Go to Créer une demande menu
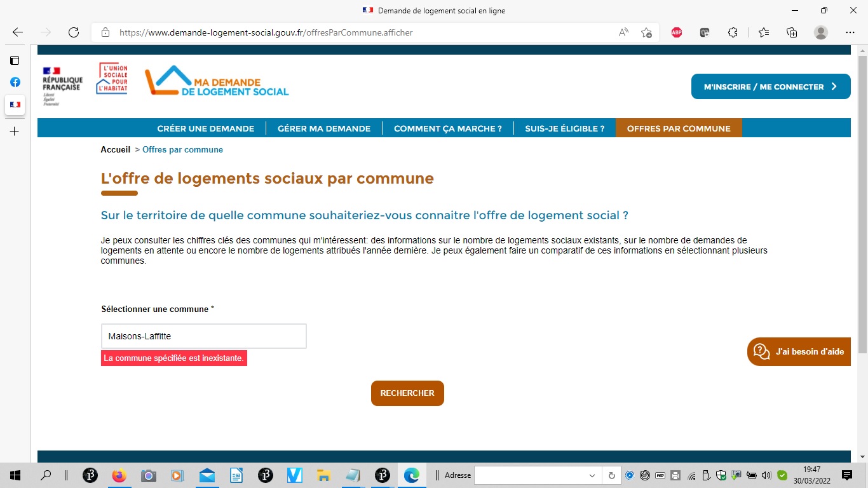Image resolution: width=868 pixels, height=488 pixels. point(205,128)
